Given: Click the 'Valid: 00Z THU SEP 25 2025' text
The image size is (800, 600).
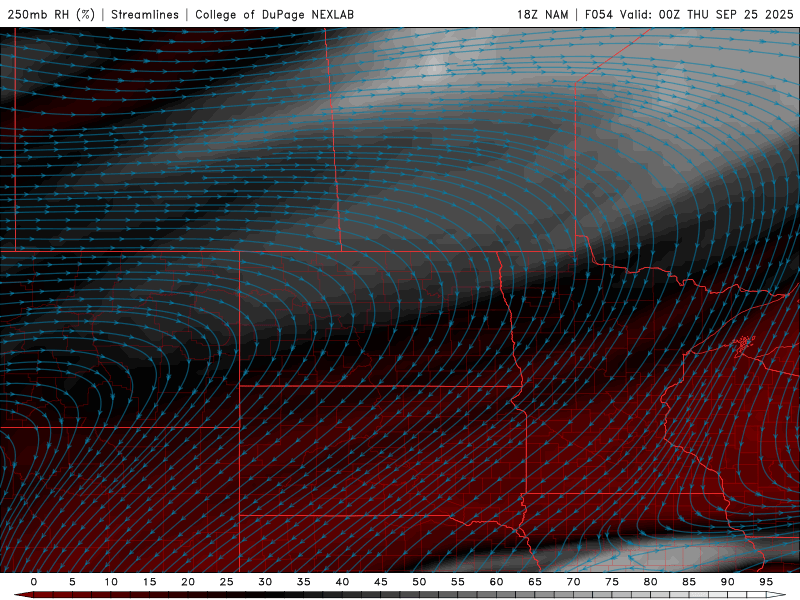Looking at the screenshot, I should point(707,14).
